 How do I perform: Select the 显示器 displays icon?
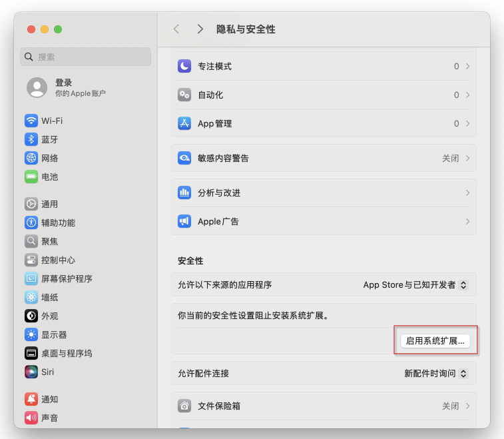[x=31, y=335]
